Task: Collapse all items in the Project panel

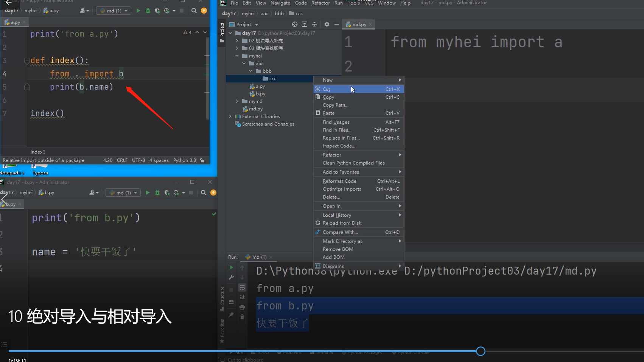Action: click(314, 24)
